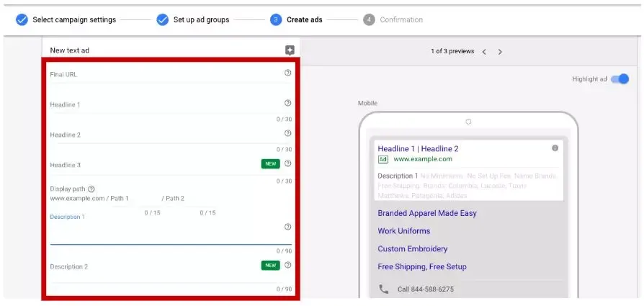Click the New text ad heading
This screenshot has width=644, height=306.
pos(69,50)
